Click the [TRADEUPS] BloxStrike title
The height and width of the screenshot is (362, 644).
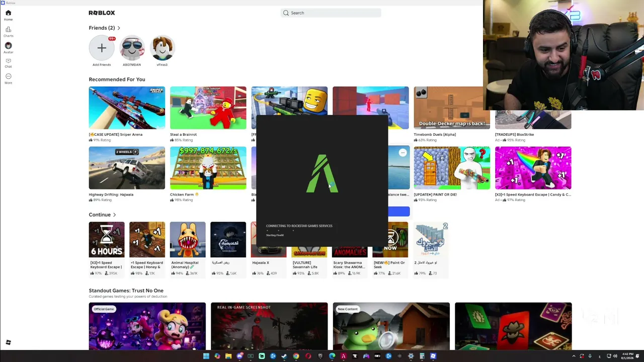514,134
